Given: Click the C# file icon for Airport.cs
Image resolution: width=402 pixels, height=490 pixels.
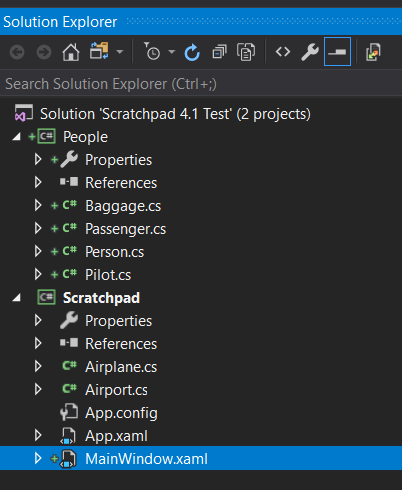Looking at the screenshot, I should [70, 389].
